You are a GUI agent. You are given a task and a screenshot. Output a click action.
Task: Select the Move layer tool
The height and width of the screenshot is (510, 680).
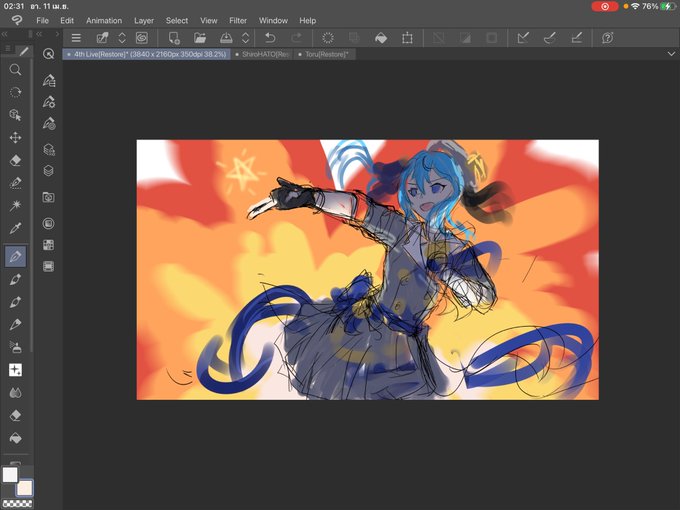click(15, 137)
